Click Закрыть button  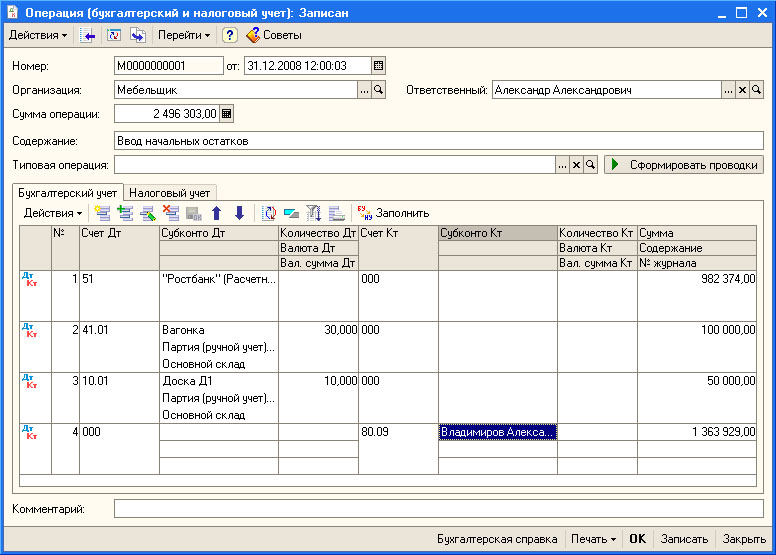click(x=744, y=539)
